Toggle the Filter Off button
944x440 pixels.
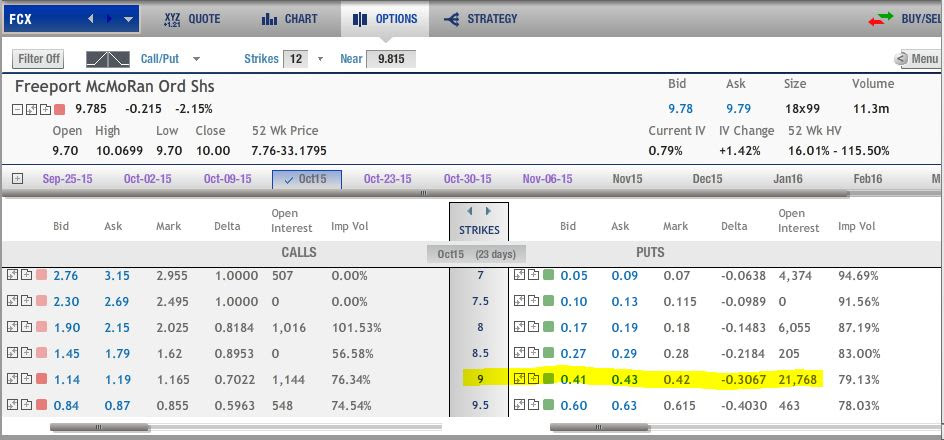(39, 59)
